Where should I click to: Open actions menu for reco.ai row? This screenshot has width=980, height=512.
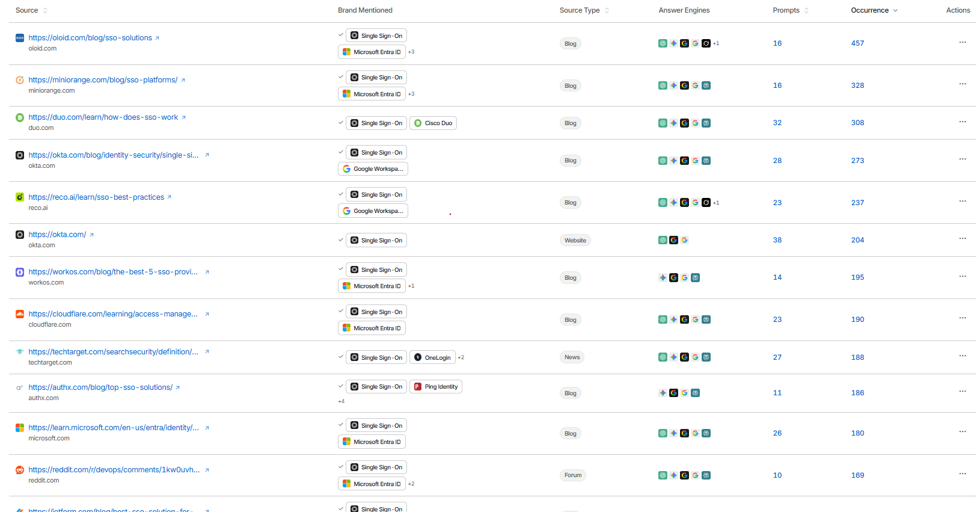(963, 202)
